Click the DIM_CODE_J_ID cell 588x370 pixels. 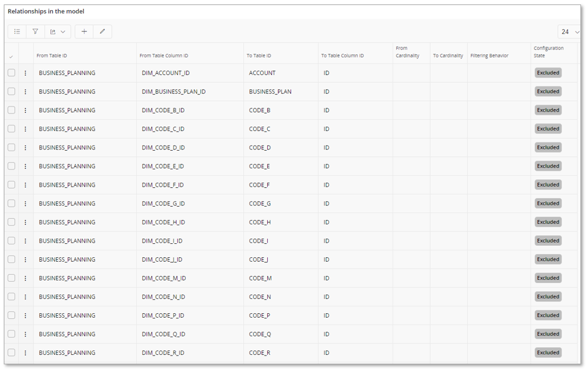coord(162,260)
